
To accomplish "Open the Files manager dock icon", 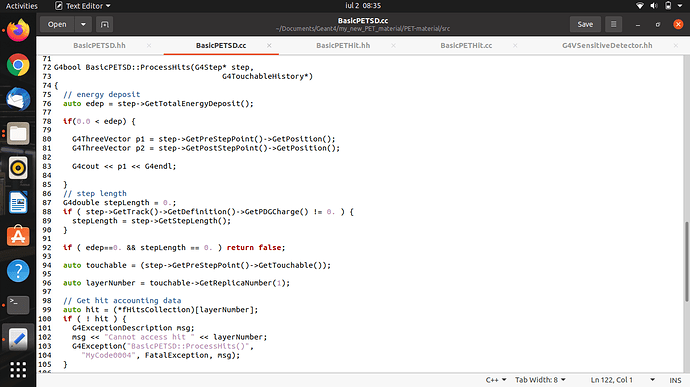I will tap(18, 133).
